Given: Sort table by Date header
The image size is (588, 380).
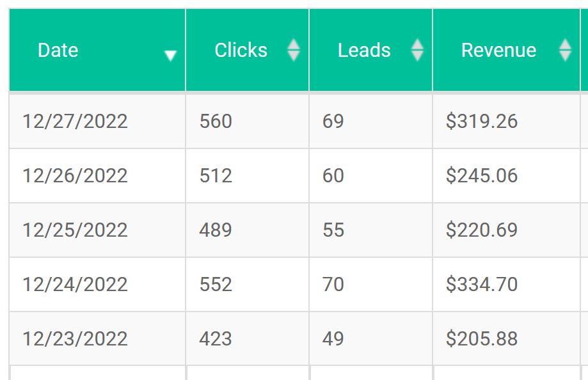Looking at the screenshot, I should click(x=58, y=50).
